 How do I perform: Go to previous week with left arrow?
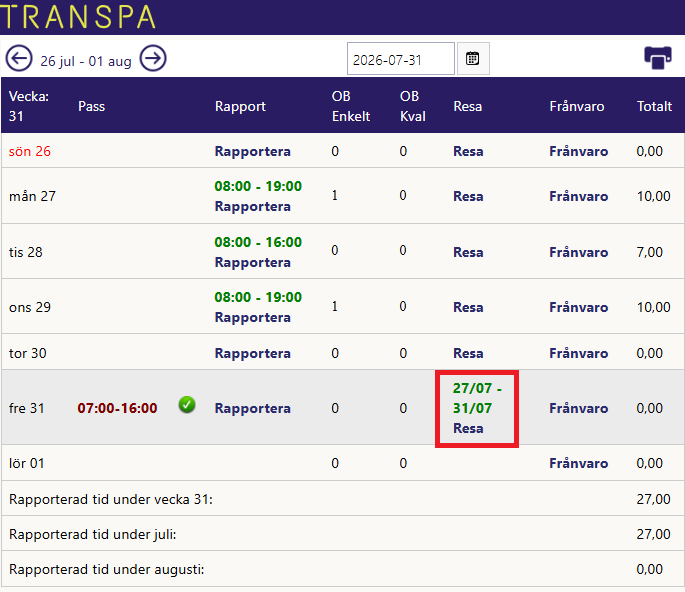19,58
